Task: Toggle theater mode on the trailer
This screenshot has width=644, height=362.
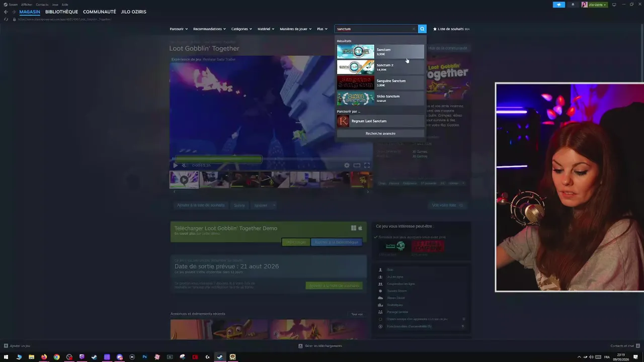Action: [x=357, y=165]
